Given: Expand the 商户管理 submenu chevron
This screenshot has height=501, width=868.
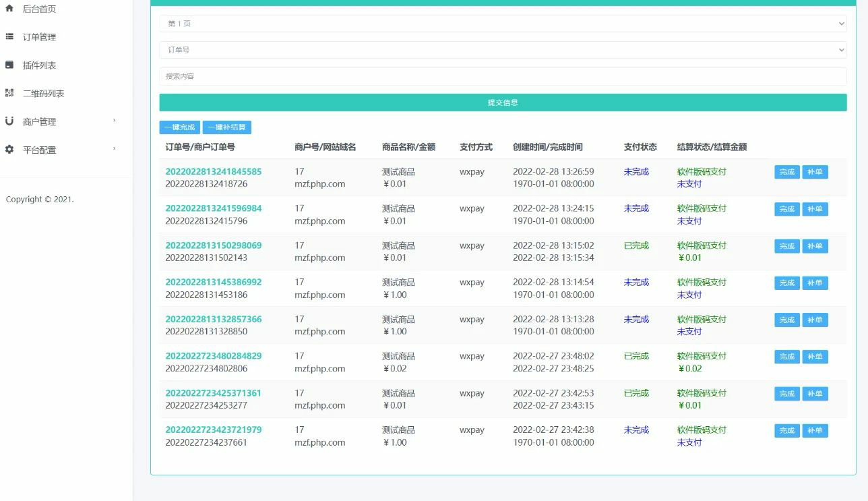Looking at the screenshot, I should (115, 121).
